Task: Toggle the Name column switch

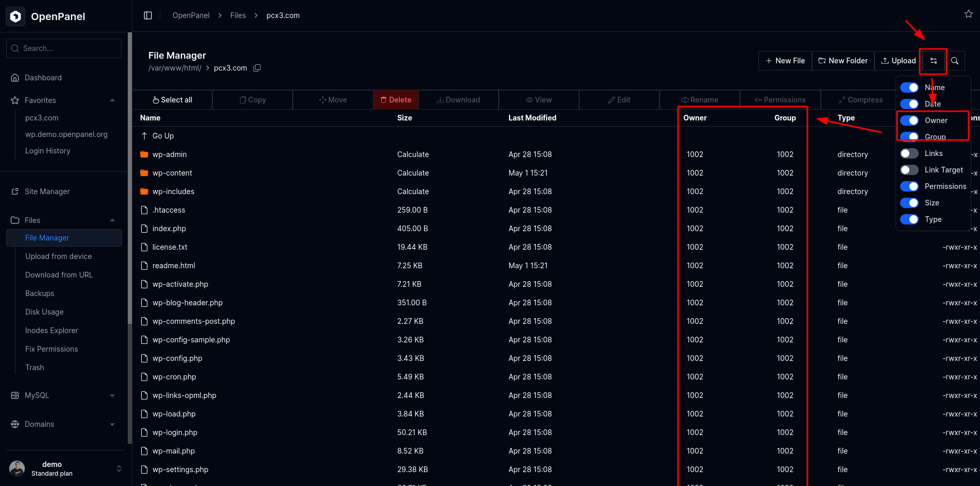Action: click(x=909, y=88)
